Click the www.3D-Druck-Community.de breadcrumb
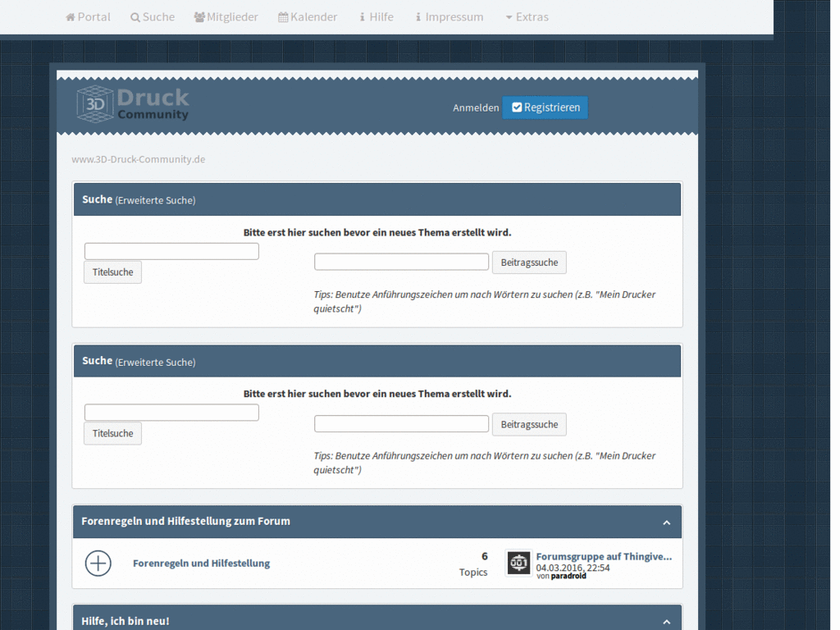The image size is (840, 630). (x=138, y=159)
